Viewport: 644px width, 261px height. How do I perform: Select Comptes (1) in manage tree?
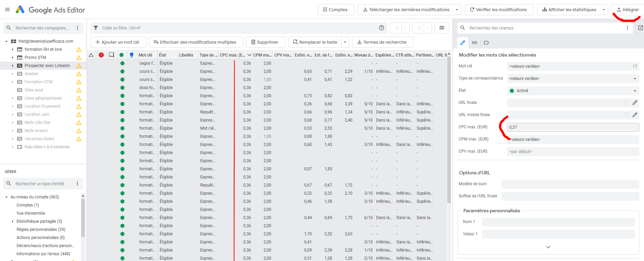pyautogui.click(x=28, y=205)
